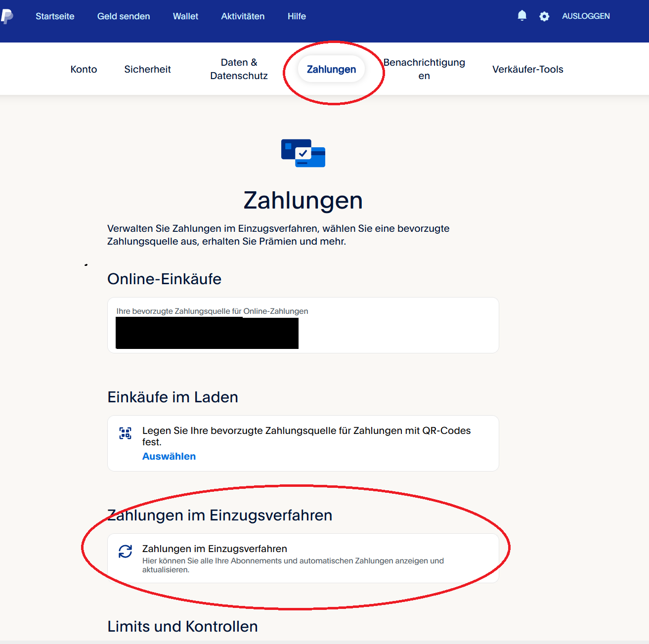Click the large Zahlungen page title

coord(303,200)
